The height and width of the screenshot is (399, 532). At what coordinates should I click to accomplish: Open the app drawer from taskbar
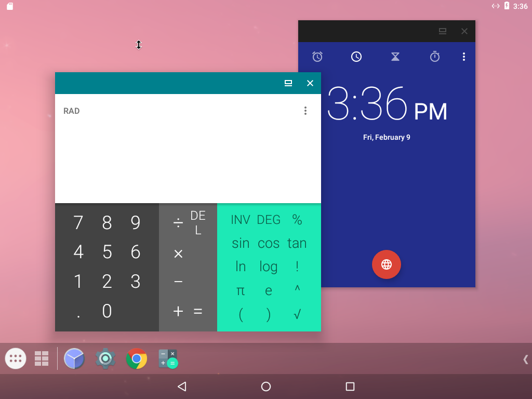[x=16, y=358]
